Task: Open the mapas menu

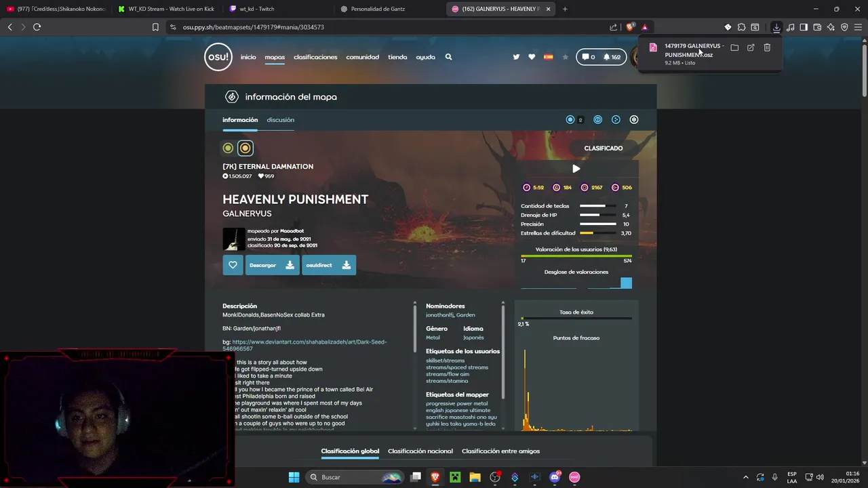Action: [275, 57]
